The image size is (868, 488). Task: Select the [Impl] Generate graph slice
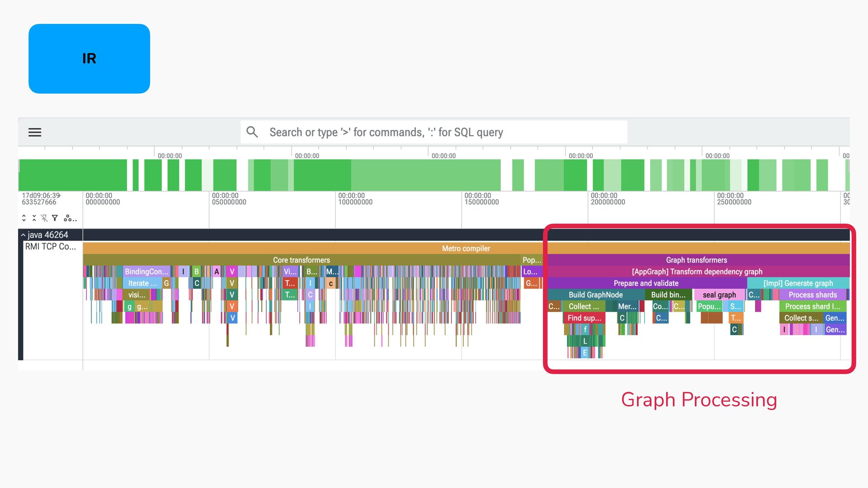coord(798,283)
